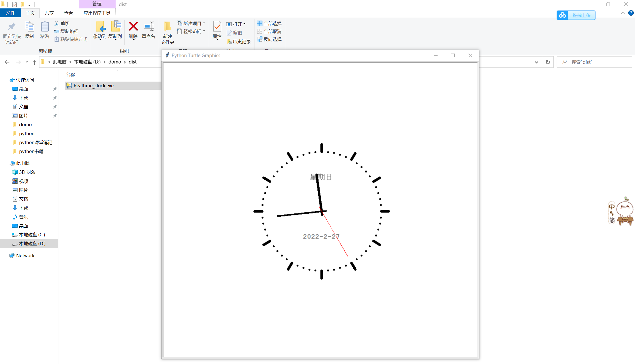This screenshot has height=364, width=635.
Task: Click Select all (全部选择)
Action: (269, 23)
